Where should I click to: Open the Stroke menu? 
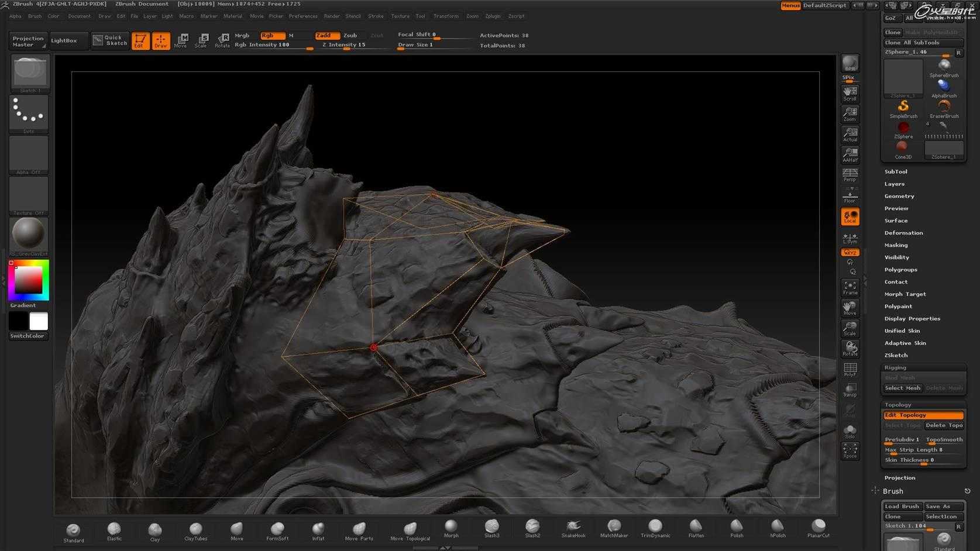pyautogui.click(x=376, y=16)
